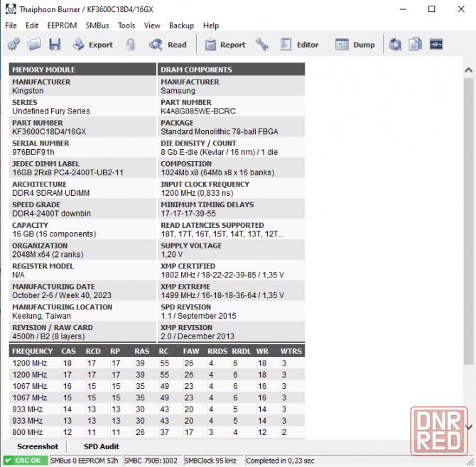Screen dimensions: 476x467
Task: Save with the floppy disk icon
Action: click(55, 45)
